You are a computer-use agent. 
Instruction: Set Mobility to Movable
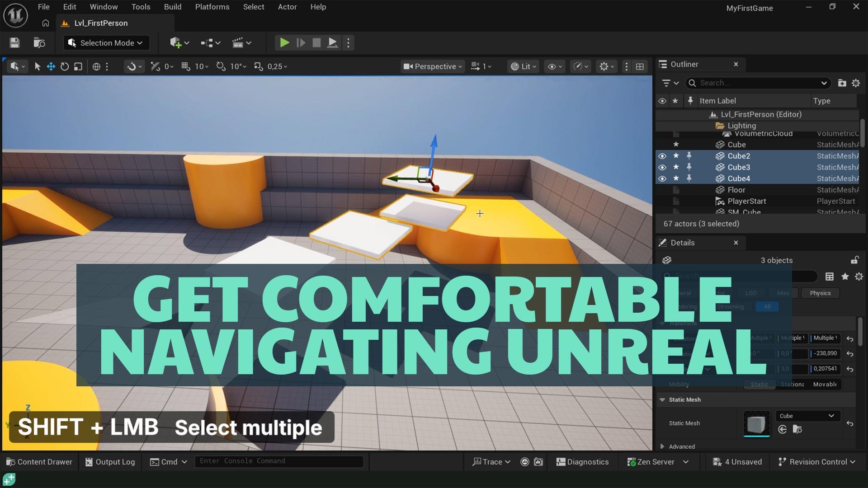825,384
